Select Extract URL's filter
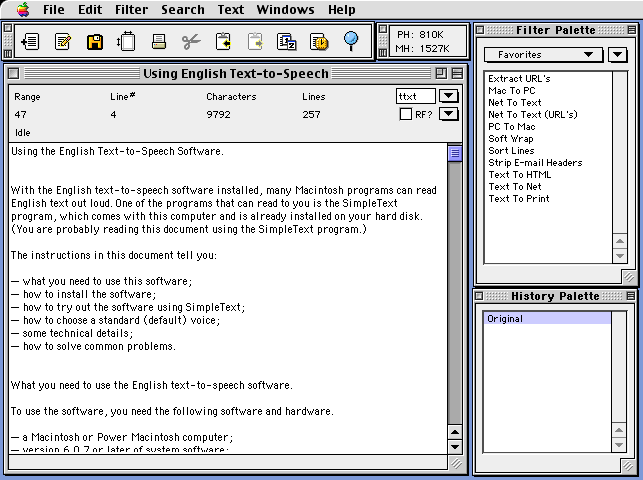The height and width of the screenshot is (480, 643). tap(548, 78)
